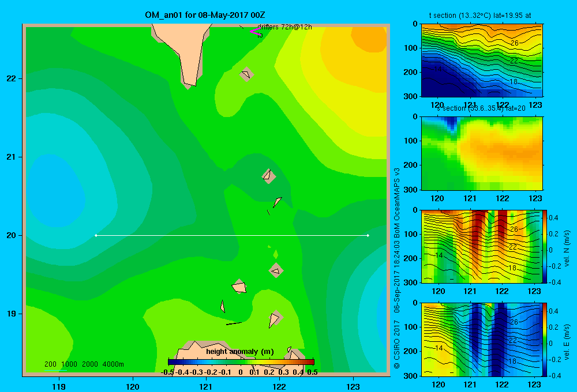Click the 0 tick label on height anomaly colorbar

241,372
